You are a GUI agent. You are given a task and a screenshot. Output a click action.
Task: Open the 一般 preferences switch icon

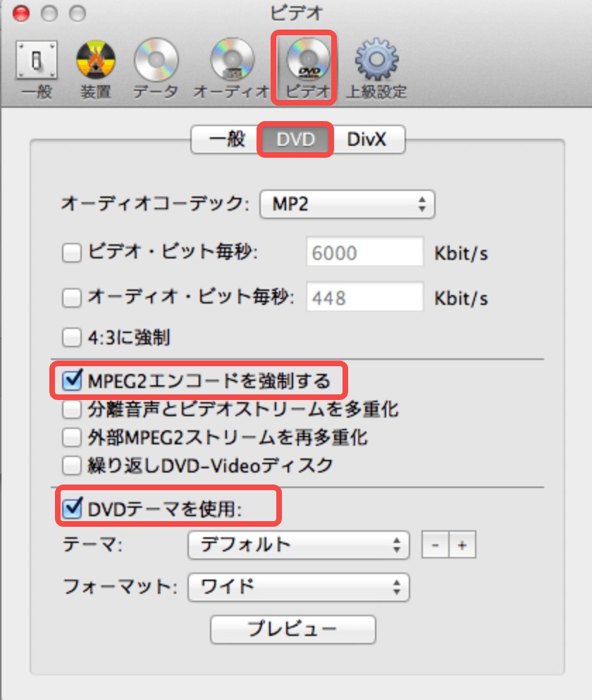point(37,61)
